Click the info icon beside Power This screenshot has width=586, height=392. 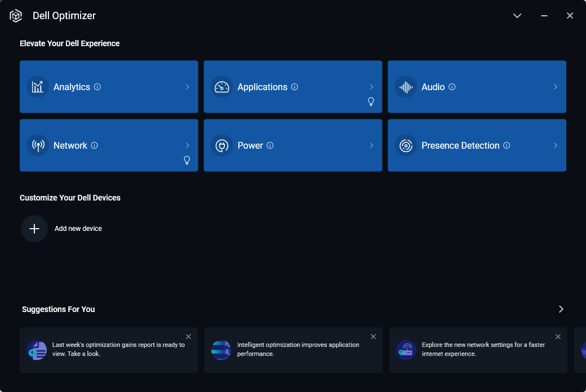click(x=270, y=145)
